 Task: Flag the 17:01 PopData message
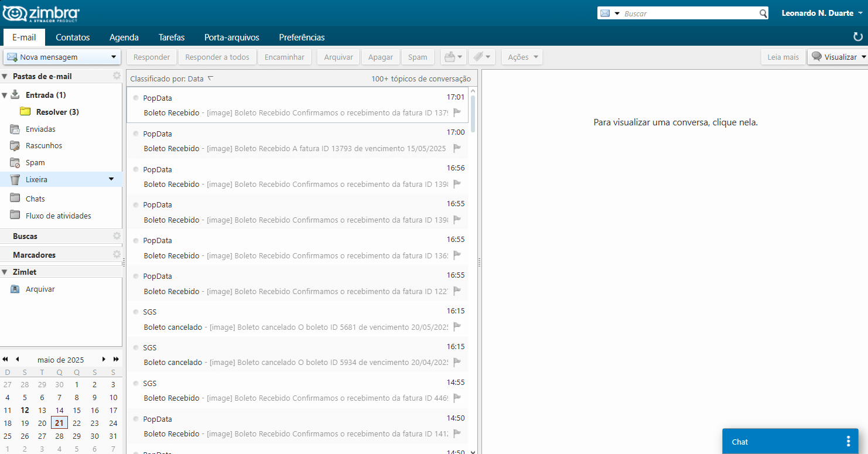(x=457, y=113)
